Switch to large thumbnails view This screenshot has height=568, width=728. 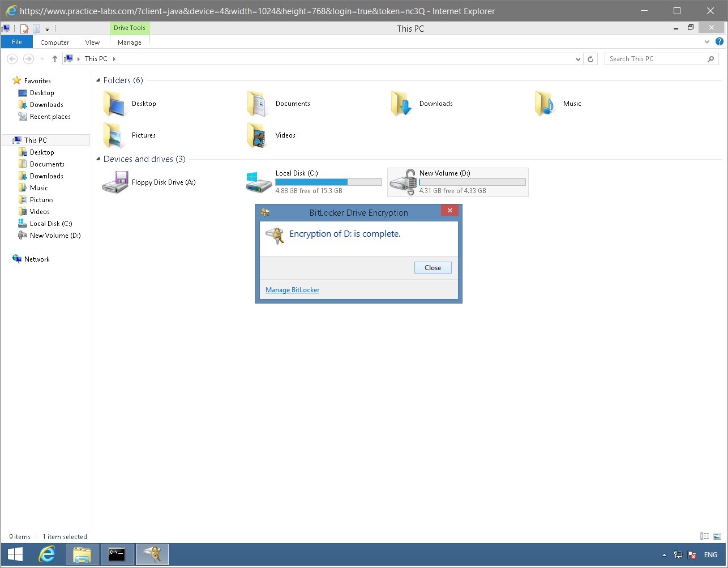coord(717,536)
